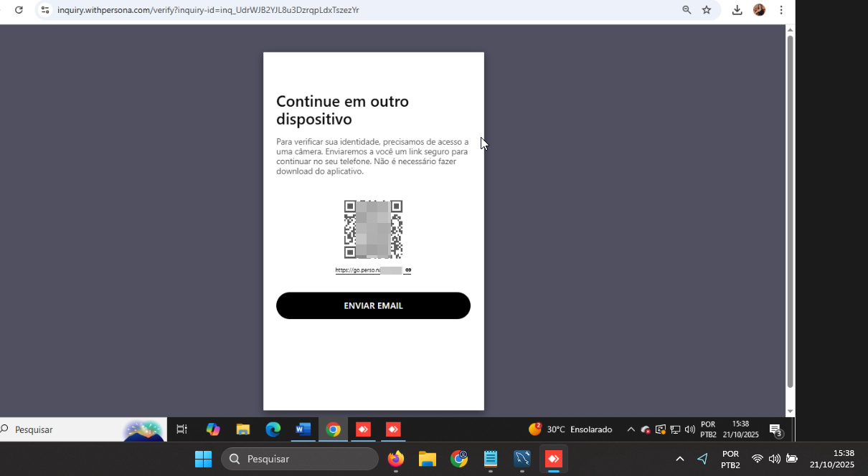Switch to Chrome in Windows 11 taskbar
868x476 pixels.
point(459,459)
